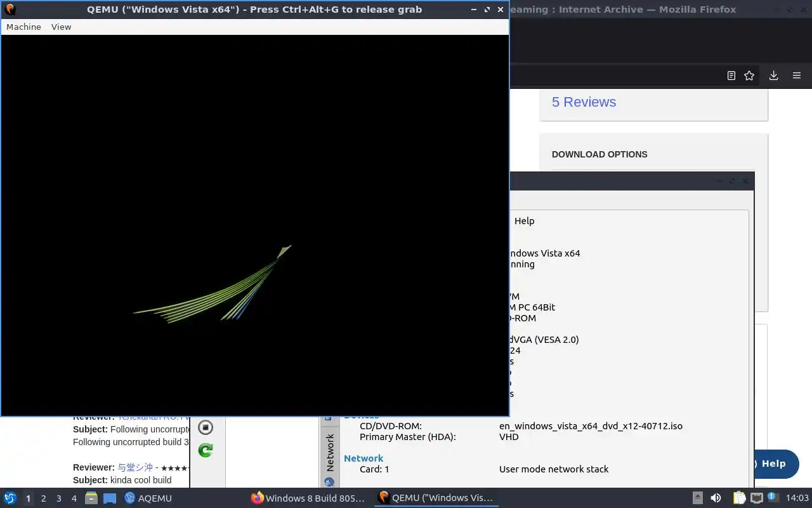The height and width of the screenshot is (508, 812).
Task: Switch to the vertical Network tab in AQEMU
Action: [329, 453]
